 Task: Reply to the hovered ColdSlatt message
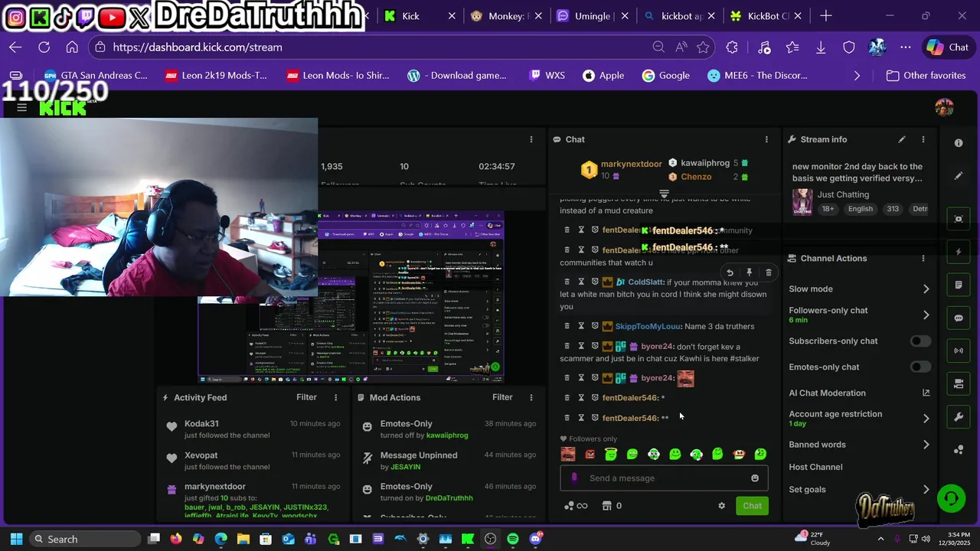click(x=730, y=272)
